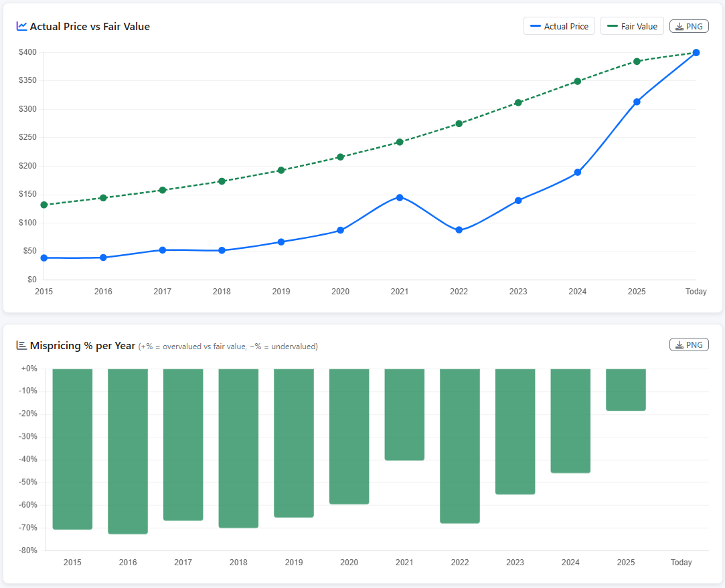Viewport: 725px width, 588px height.
Task: Select the 2021 Actual Price peak point
Action: [400, 198]
